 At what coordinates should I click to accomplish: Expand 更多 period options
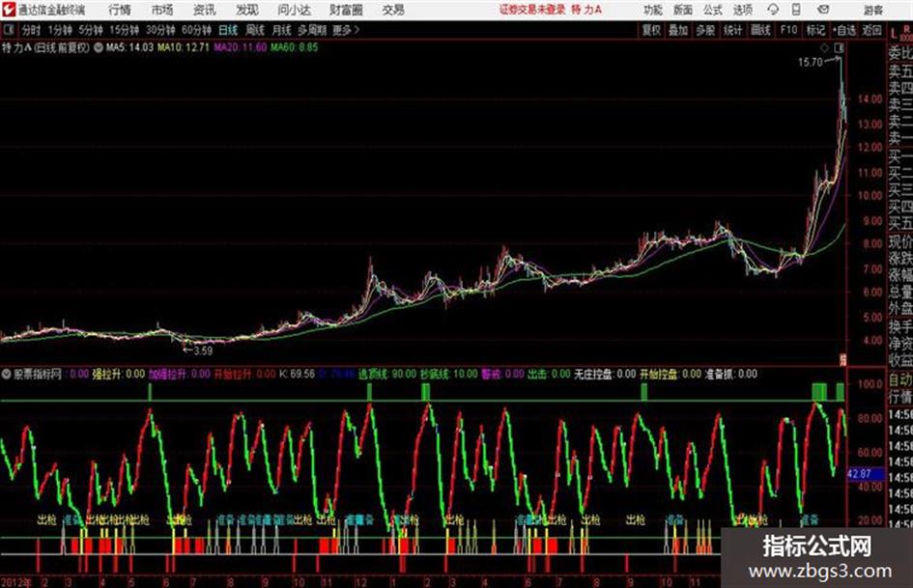click(346, 30)
